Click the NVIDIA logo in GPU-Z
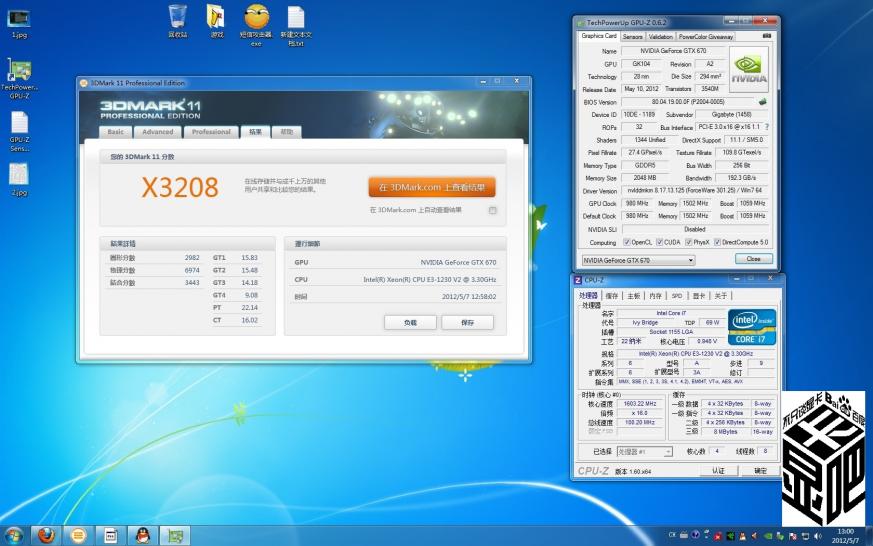Screen dimensions: 873x546 point(749,68)
